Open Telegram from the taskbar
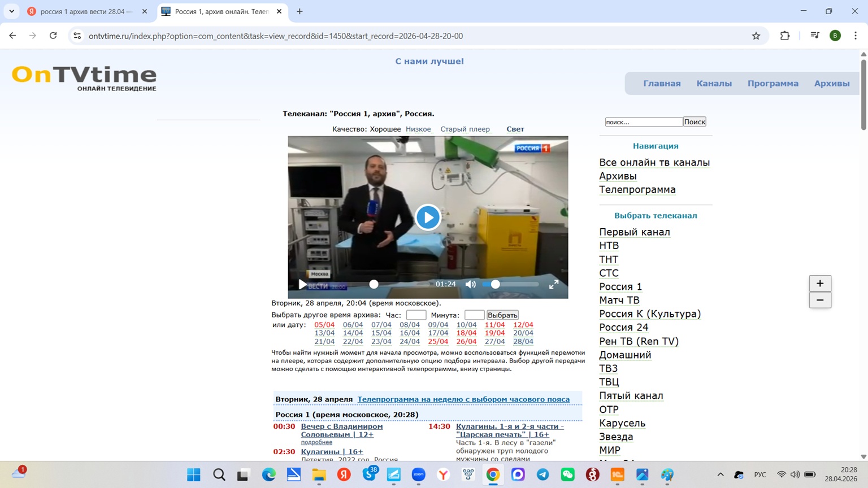Image resolution: width=868 pixels, height=488 pixels. [x=542, y=474]
